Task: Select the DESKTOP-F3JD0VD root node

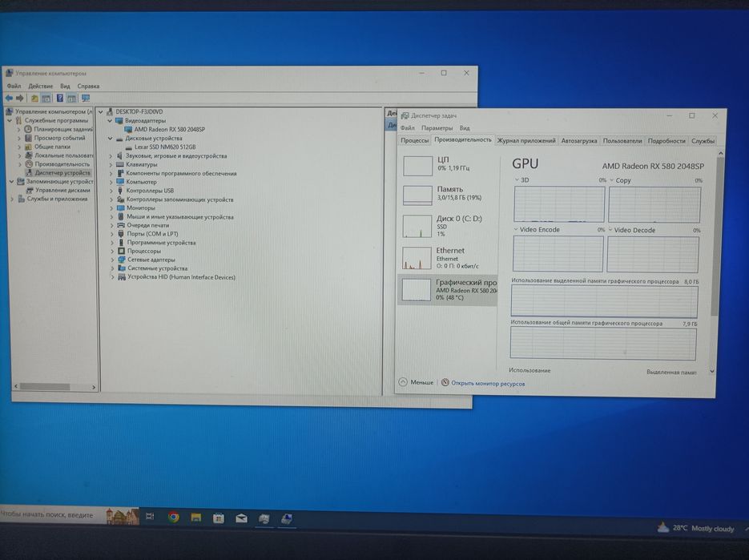Action: click(x=135, y=111)
